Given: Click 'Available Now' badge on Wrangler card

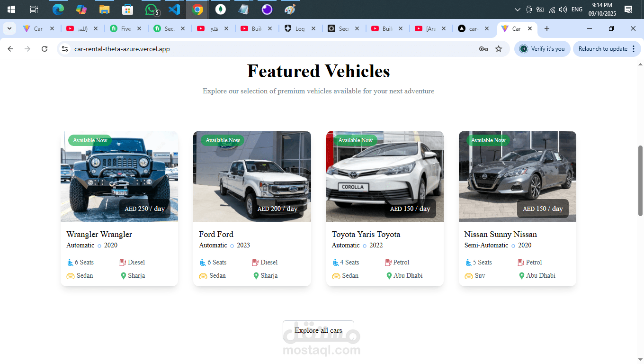Looking at the screenshot, I should point(90,140).
